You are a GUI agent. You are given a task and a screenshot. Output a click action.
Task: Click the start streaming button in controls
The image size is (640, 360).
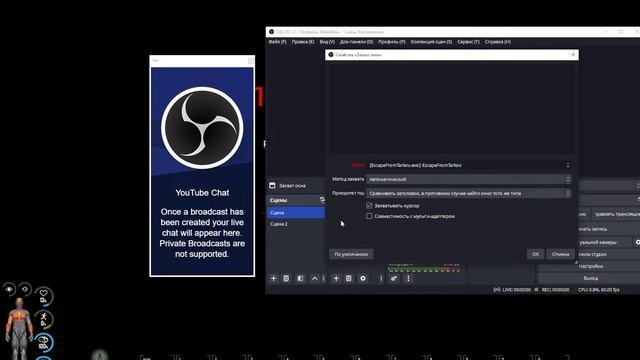[x=616, y=214]
